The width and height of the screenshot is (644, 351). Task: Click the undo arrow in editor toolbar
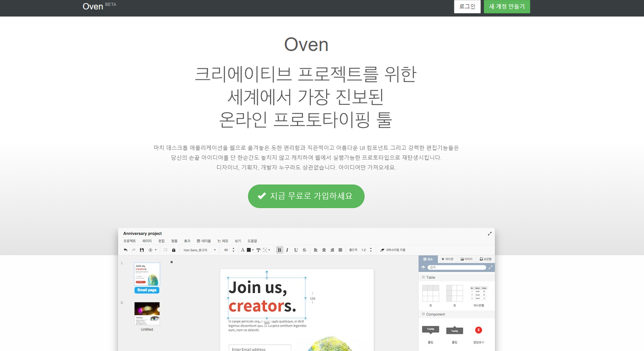(x=126, y=250)
